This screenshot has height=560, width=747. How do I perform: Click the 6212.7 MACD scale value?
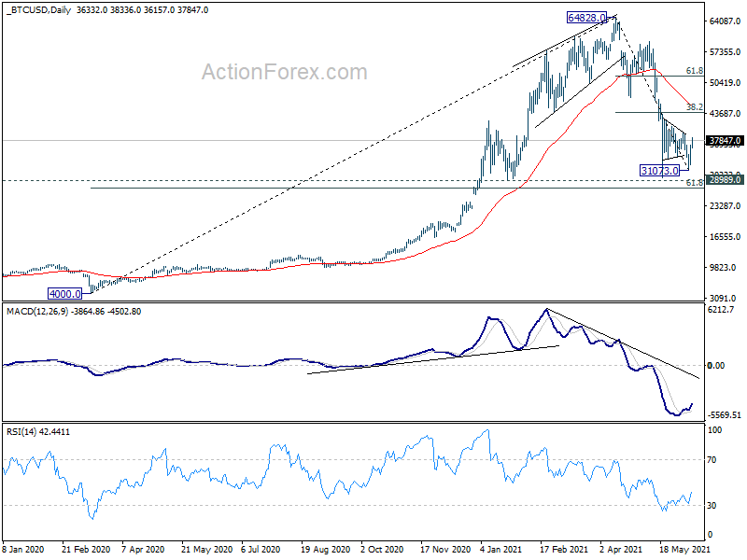pos(721,310)
